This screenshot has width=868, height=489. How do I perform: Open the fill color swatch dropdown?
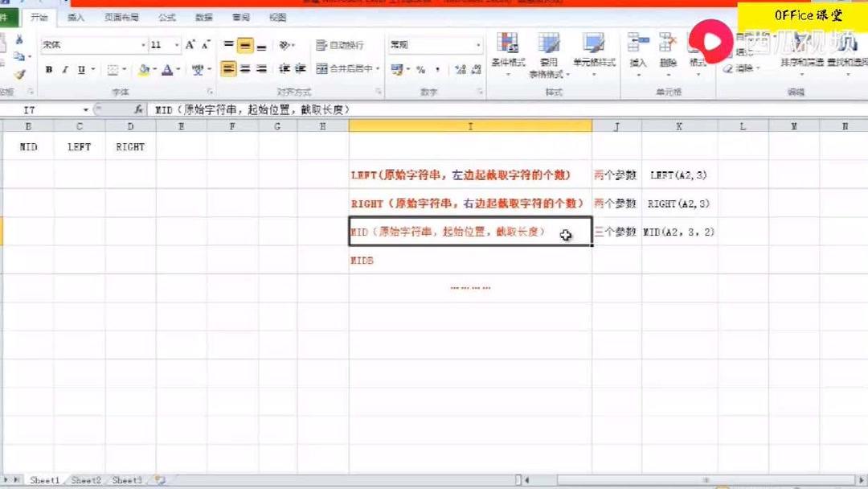coord(155,71)
